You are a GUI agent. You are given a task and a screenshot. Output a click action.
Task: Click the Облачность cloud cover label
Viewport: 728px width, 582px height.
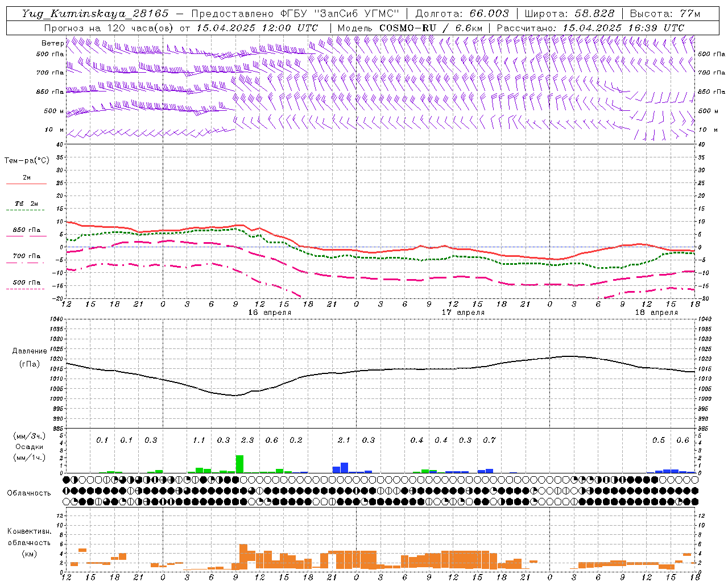[29, 493]
